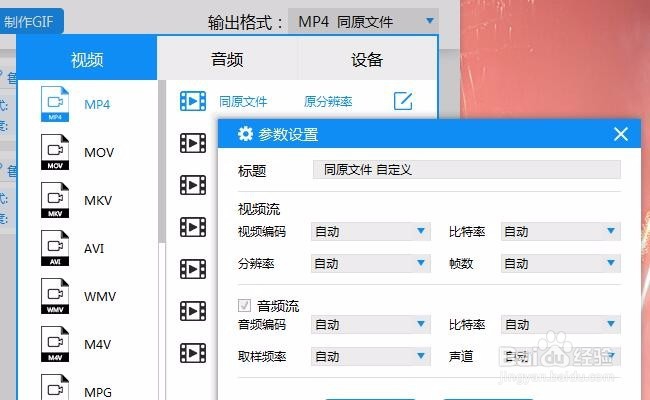Viewport: 650px width, 400px height.
Task: Select the MP4 format file icon
Action: pyautogui.click(x=55, y=104)
